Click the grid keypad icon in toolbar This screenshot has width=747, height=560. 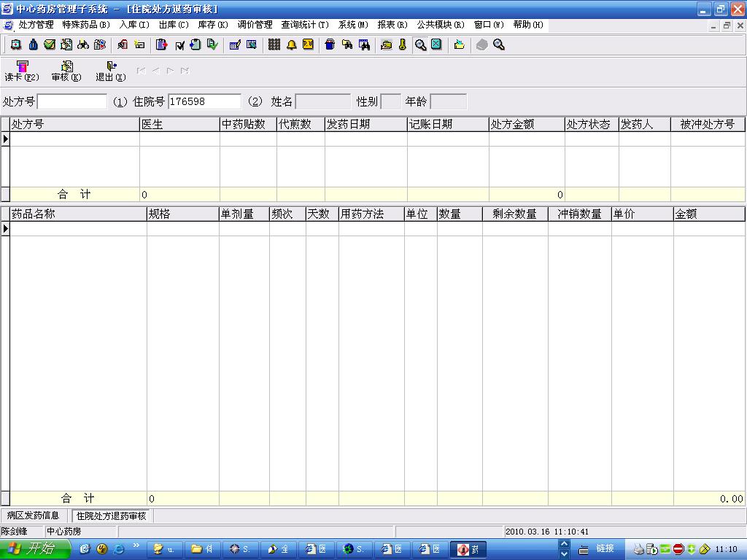pos(274,44)
